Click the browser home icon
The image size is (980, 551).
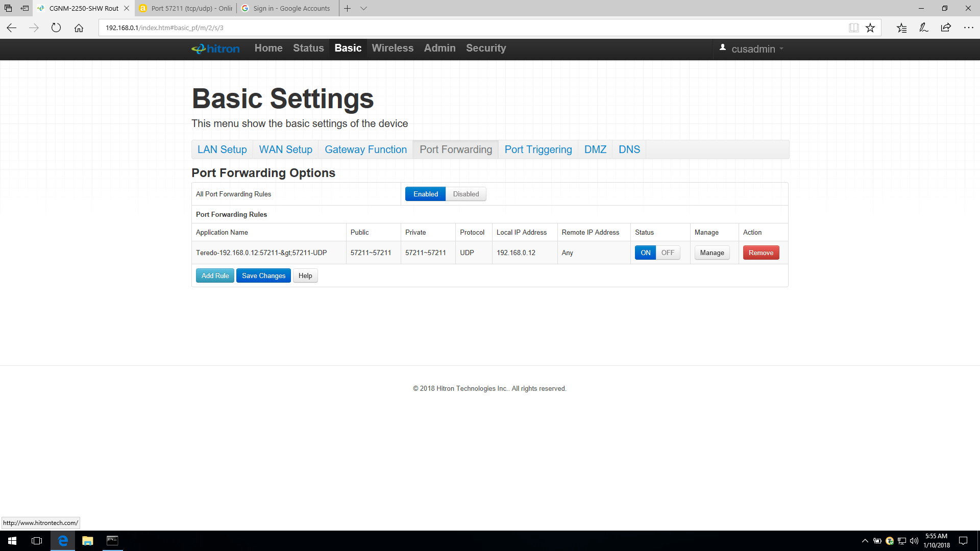pyautogui.click(x=79, y=28)
